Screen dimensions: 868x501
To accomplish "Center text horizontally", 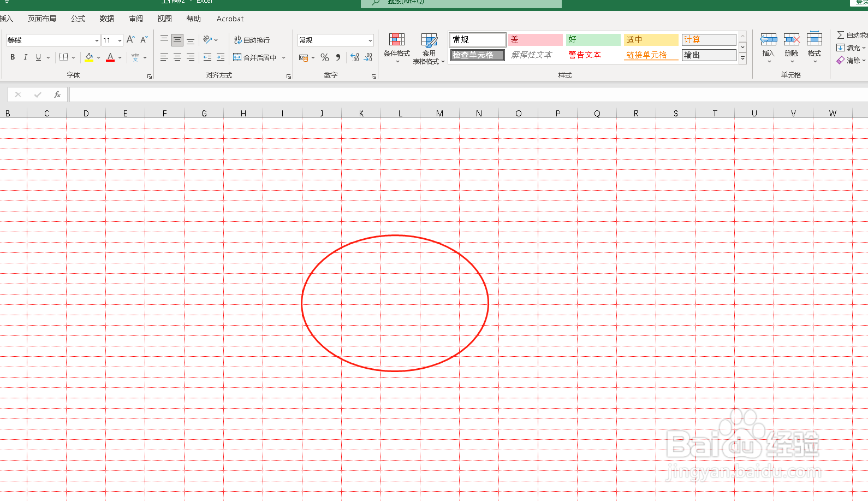I will 177,57.
